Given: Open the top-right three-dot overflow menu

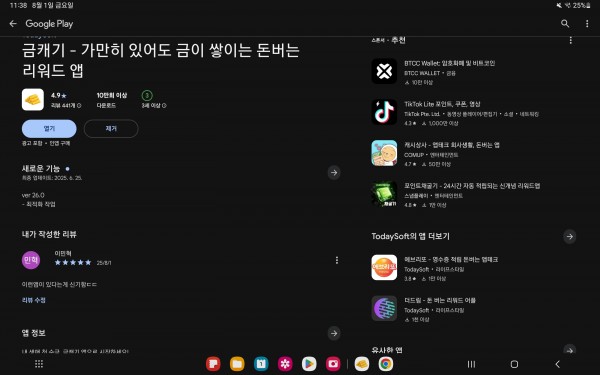Looking at the screenshot, I should tap(587, 24).
